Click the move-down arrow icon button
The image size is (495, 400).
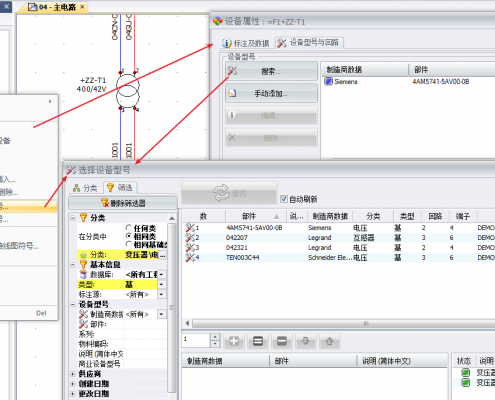[305, 341]
